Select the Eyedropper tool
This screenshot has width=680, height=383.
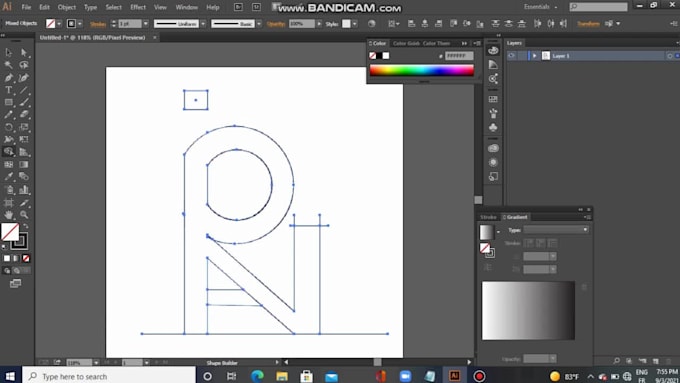(x=8, y=177)
